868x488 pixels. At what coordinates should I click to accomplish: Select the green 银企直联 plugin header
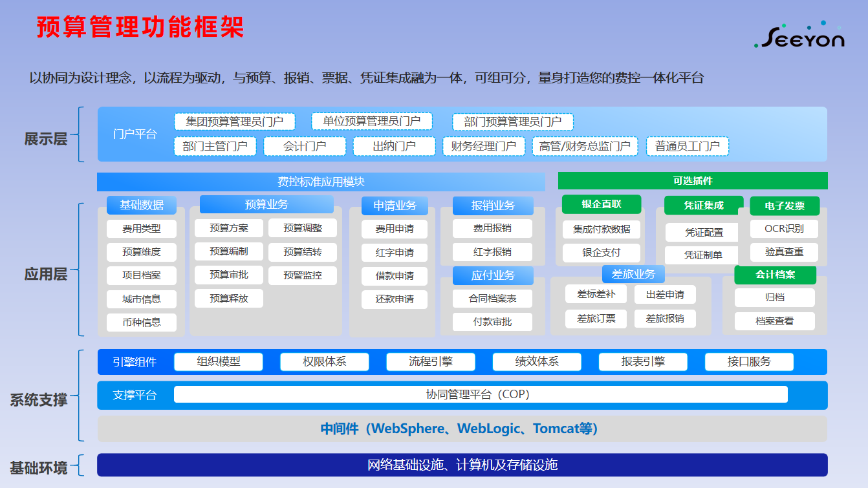click(x=601, y=204)
